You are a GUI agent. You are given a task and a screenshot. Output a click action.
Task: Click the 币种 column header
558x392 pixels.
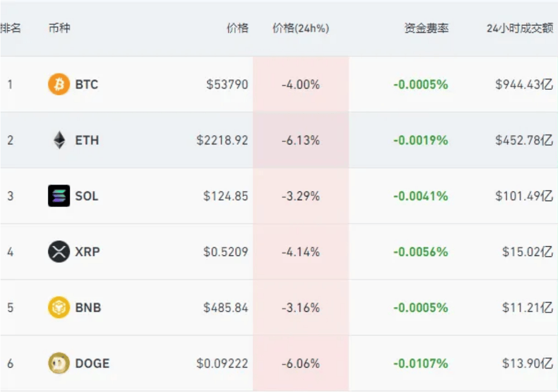(59, 28)
